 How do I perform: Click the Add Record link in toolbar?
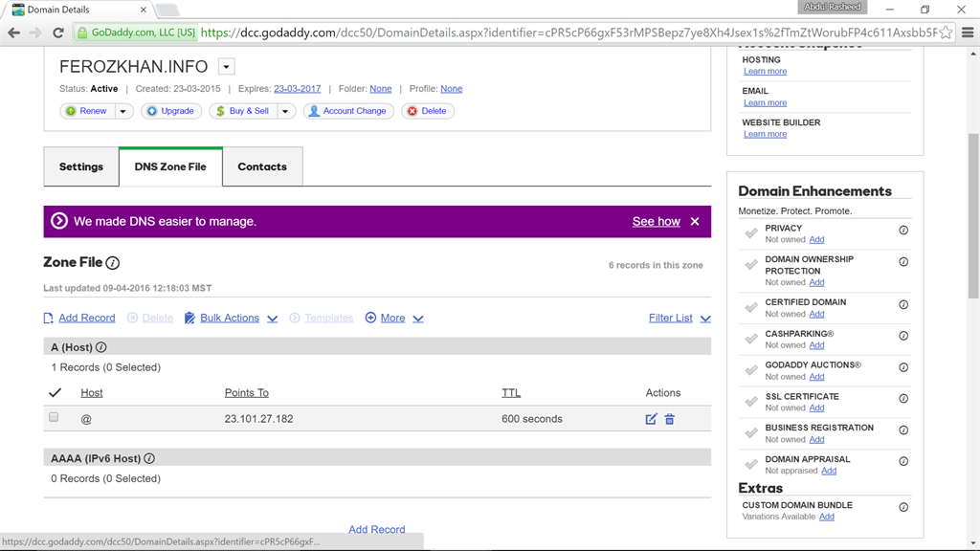point(87,318)
